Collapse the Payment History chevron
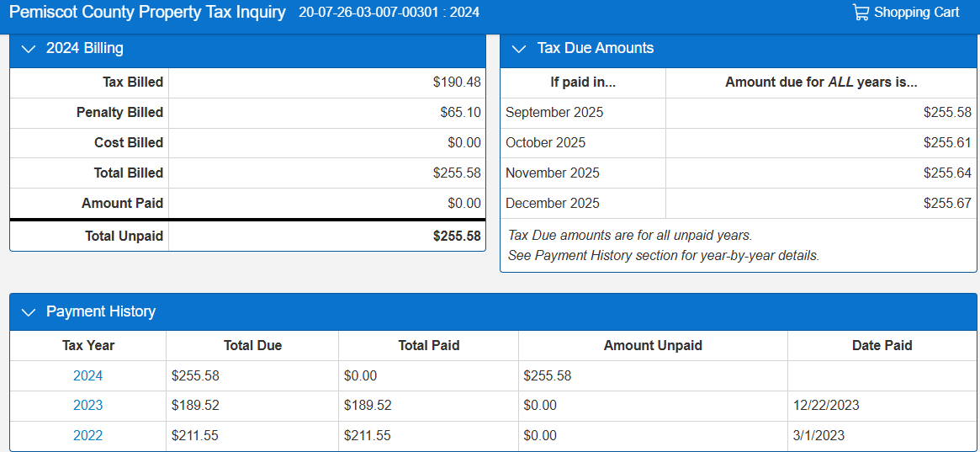Viewport: 980px width, 452px height. (29, 312)
